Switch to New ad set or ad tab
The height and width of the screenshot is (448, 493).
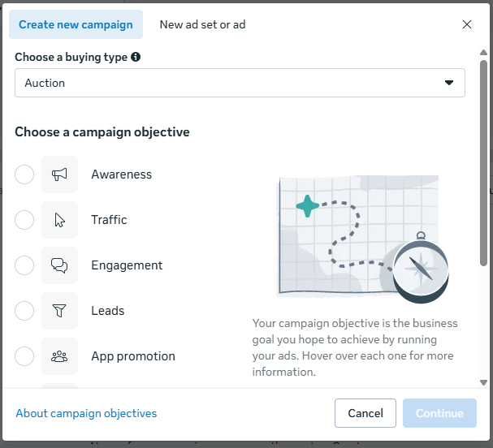point(202,24)
